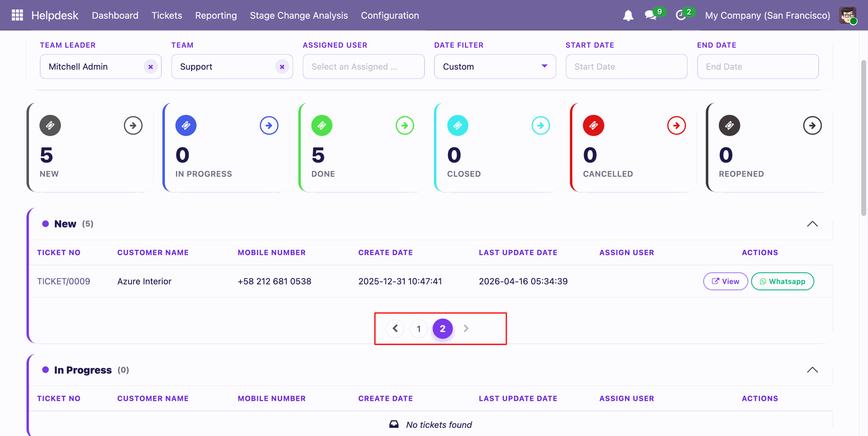Click the Helpdesk app title

click(55, 15)
